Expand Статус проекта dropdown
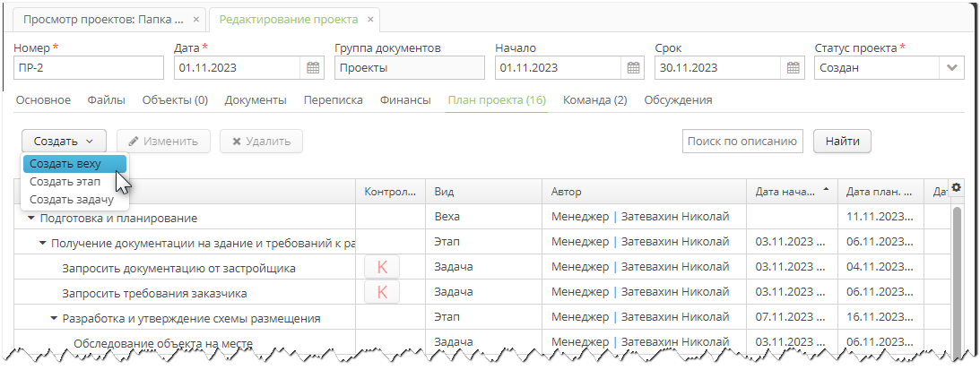Screen dimensions: 980x370 click(x=950, y=68)
